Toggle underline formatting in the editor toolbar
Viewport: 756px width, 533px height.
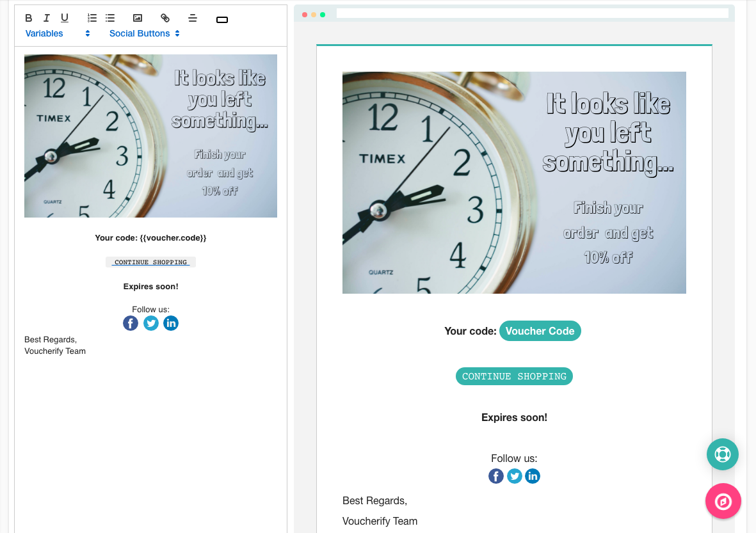click(65, 18)
